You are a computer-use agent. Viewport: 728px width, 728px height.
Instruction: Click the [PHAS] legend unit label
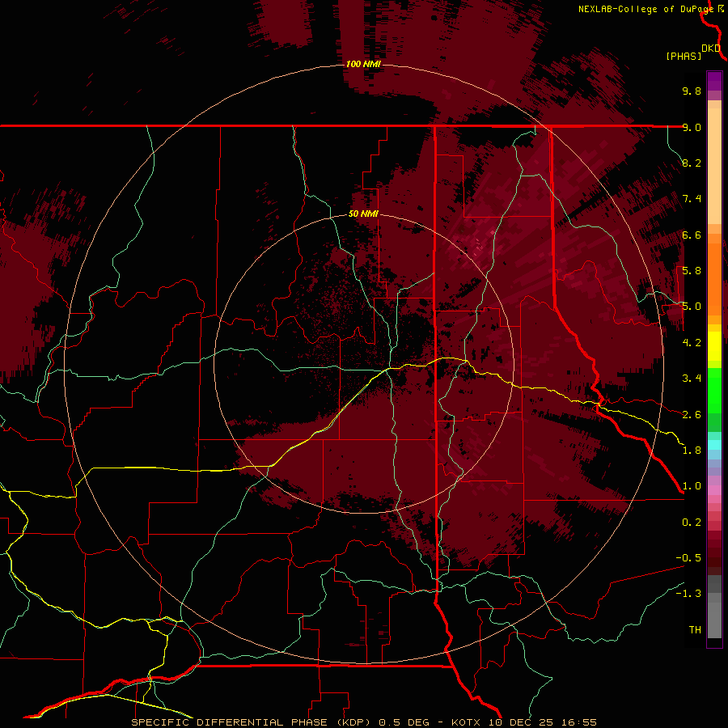click(x=684, y=56)
